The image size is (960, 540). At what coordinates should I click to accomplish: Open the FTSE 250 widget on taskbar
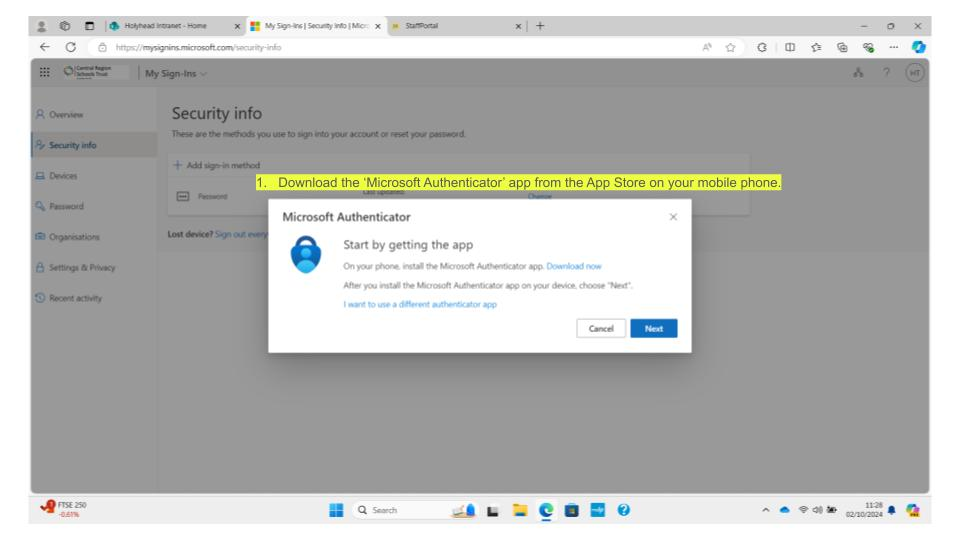pyautogui.click(x=63, y=509)
